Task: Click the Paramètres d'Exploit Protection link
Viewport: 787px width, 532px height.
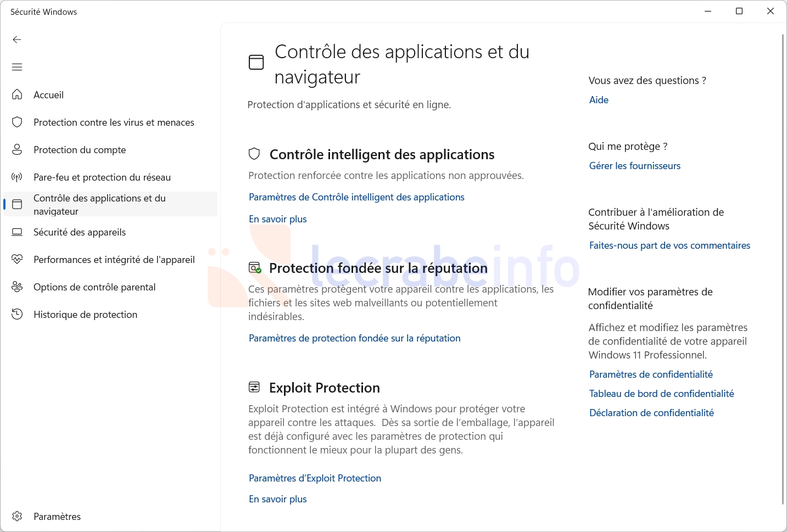Action: tap(315, 478)
